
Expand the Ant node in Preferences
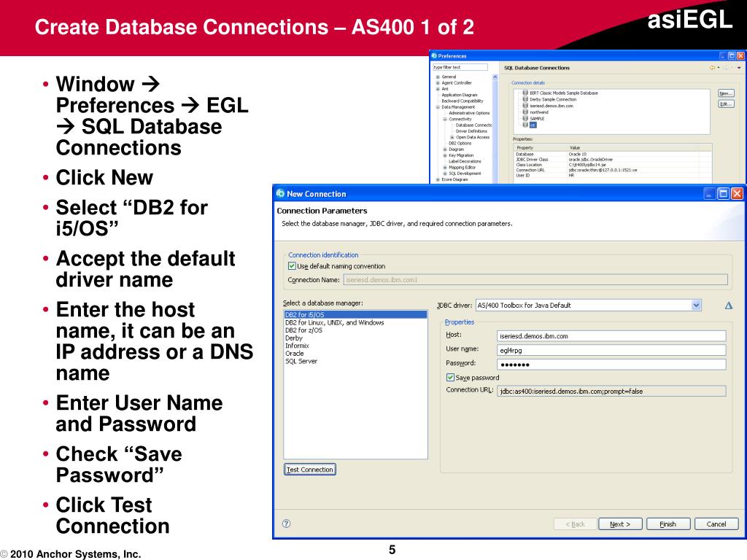coord(438,89)
